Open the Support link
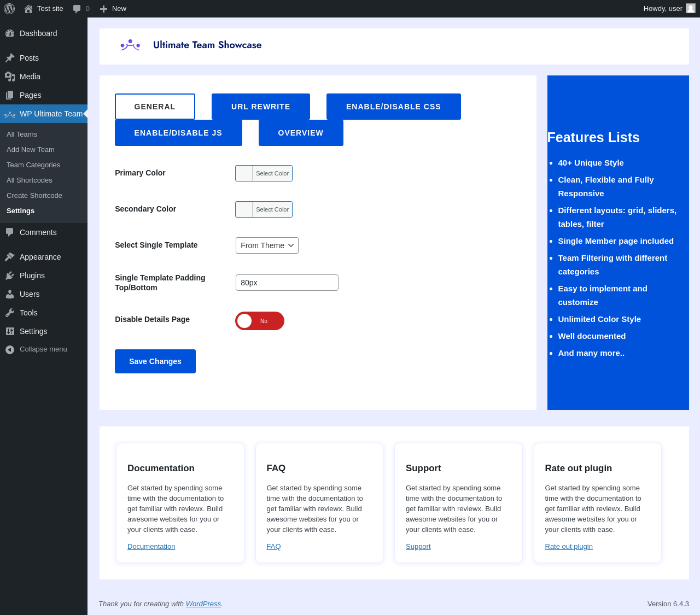The image size is (700, 615). pos(418,547)
